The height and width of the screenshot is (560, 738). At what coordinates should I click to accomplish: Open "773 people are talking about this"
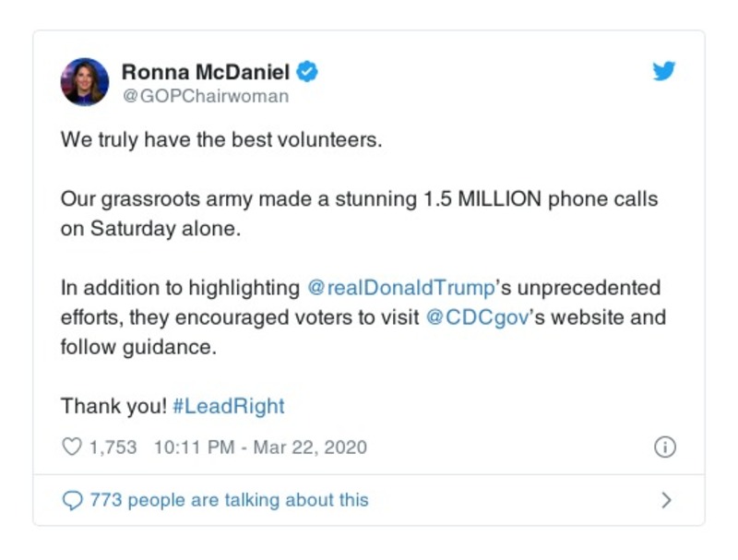tap(229, 500)
